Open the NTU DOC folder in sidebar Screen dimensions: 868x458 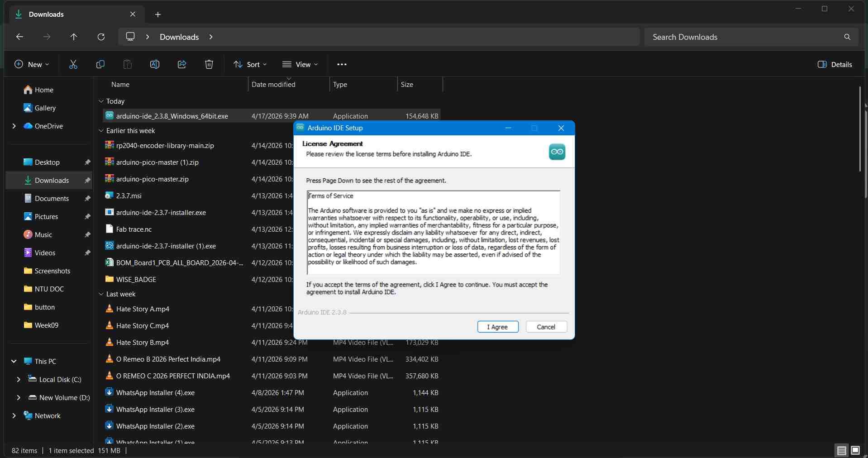point(49,289)
